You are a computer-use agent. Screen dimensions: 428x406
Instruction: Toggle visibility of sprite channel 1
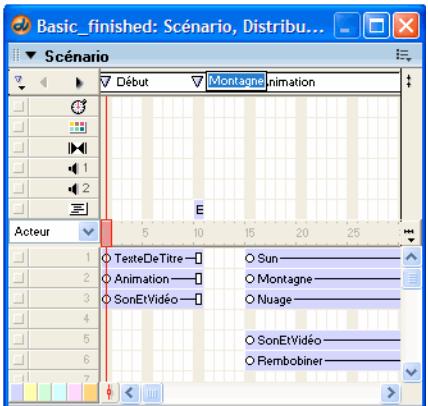(19, 257)
